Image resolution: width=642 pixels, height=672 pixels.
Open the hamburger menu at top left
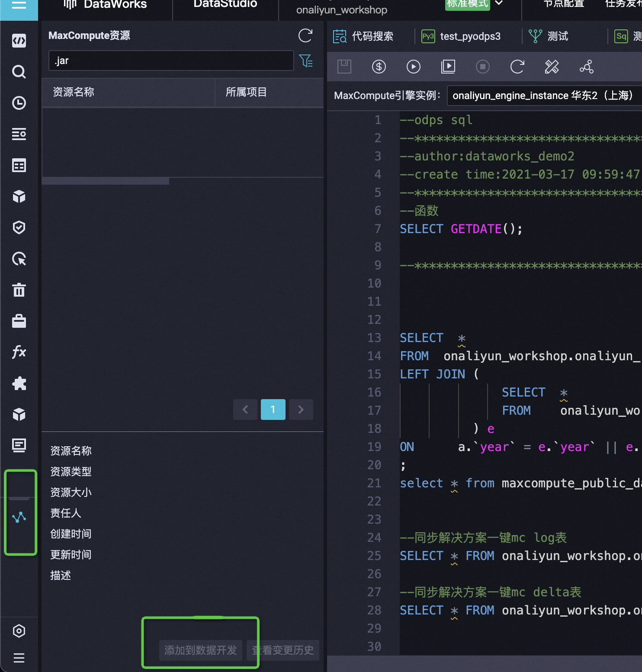(x=19, y=5)
